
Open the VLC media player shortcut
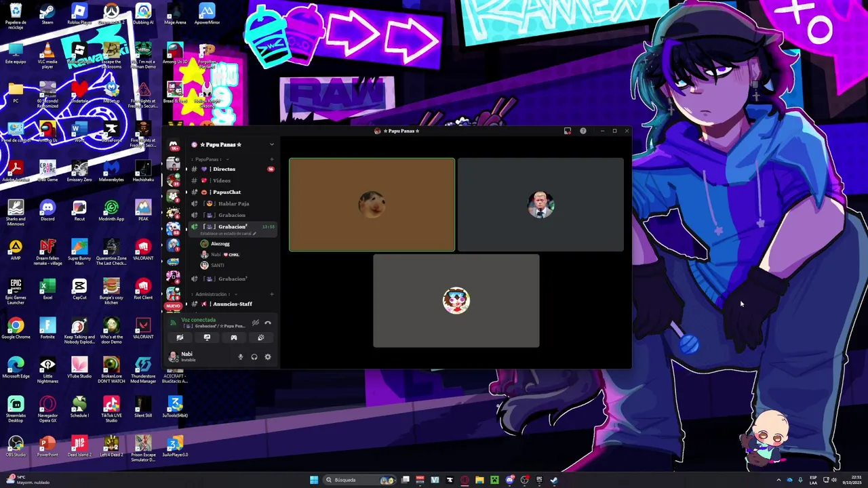point(47,55)
